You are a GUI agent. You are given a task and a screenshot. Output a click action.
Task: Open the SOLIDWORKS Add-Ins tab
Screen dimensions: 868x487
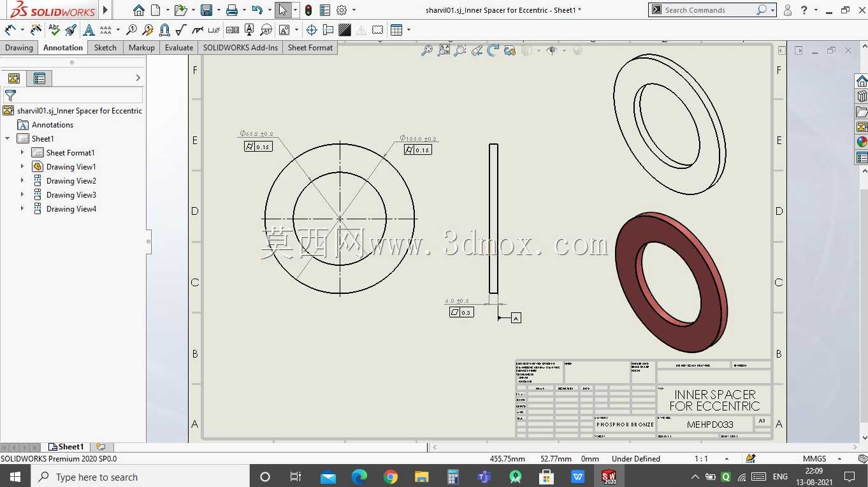(241, 48)
